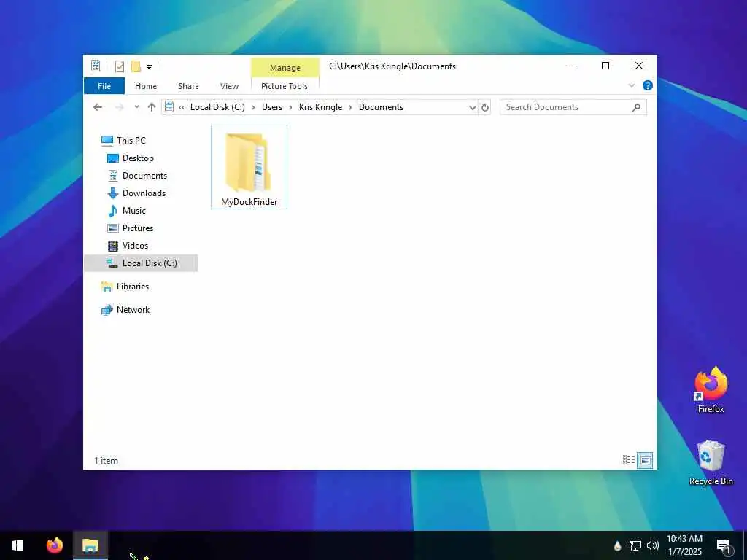This screenshot has width=747, height=560.
Task: Open File Explorer Help icon
Action: click(x=648, y=86)
